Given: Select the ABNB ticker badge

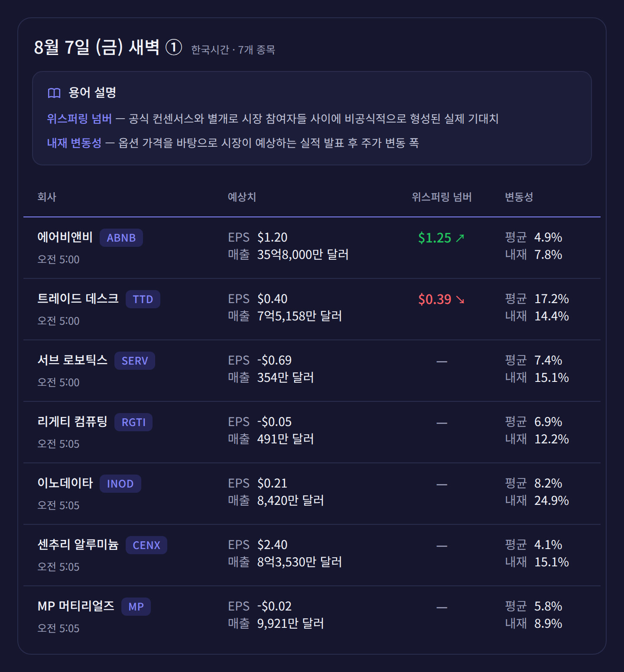Looking at the screenshot, I should [x=121, y=238].
